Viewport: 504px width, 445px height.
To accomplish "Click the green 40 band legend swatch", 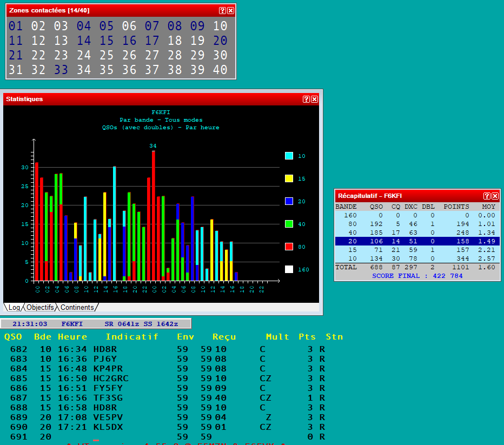I will (x=289, y=224).
